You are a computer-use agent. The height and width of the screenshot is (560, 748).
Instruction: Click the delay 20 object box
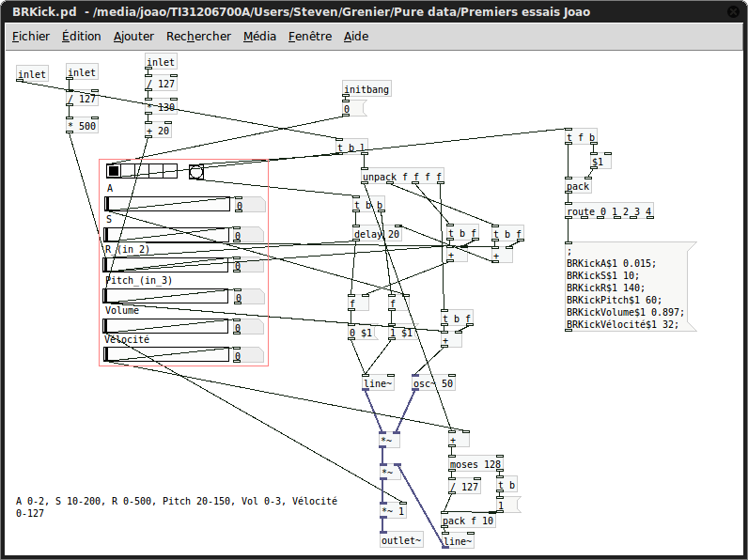377,234
